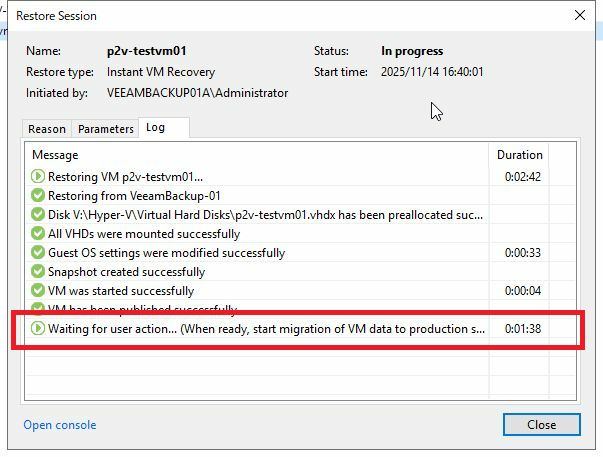
Task: Click green check beside Snapshot created successfully
Action: tap(38, 272)
